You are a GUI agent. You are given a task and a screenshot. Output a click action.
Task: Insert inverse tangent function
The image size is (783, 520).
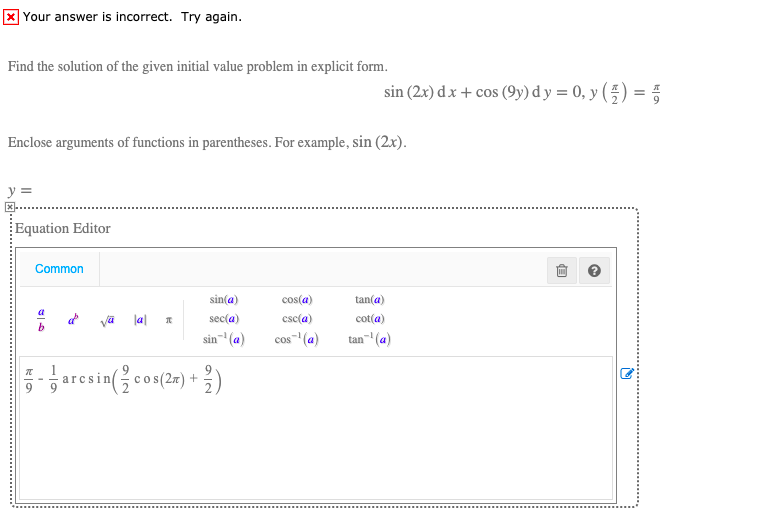tap(370, 339)
